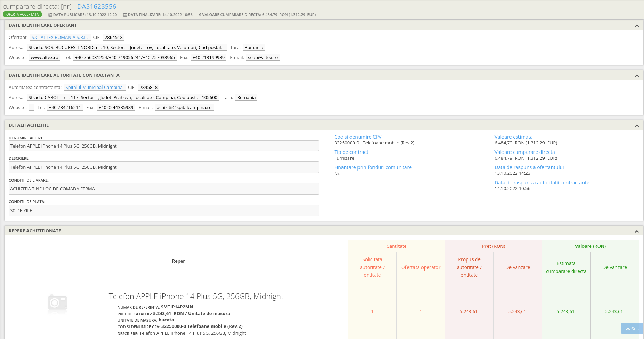Click the Valoare cumparare directa label
Image resolution: width=644 pixels, height=339 pixels.
tap(525, 152)
